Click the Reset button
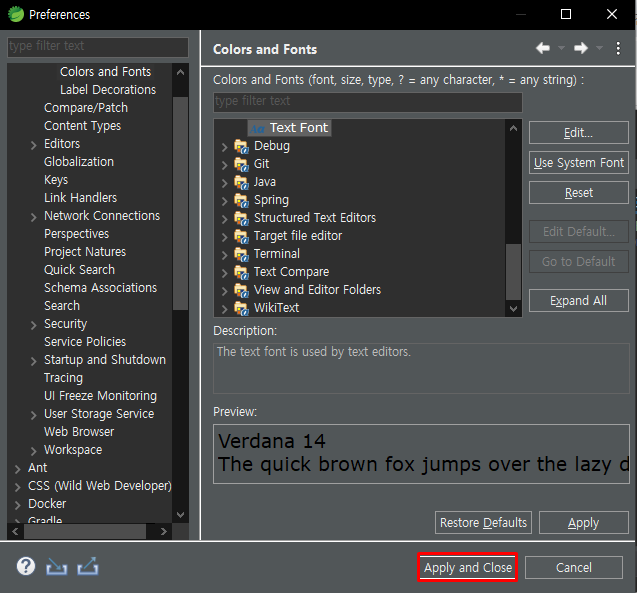This screenshot has width=637, height=593. 578,193
